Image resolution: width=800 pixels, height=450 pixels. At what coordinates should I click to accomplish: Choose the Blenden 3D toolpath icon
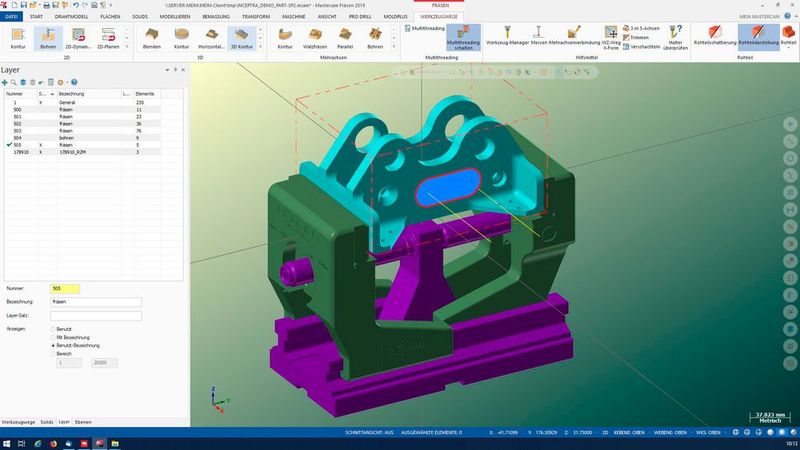[152, 38]
